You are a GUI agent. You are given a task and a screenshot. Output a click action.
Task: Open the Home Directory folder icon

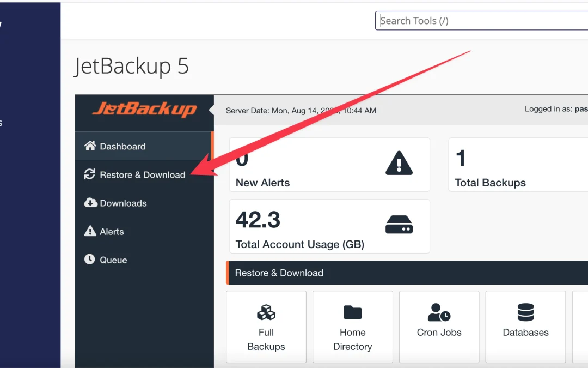[x=352, y=312]
